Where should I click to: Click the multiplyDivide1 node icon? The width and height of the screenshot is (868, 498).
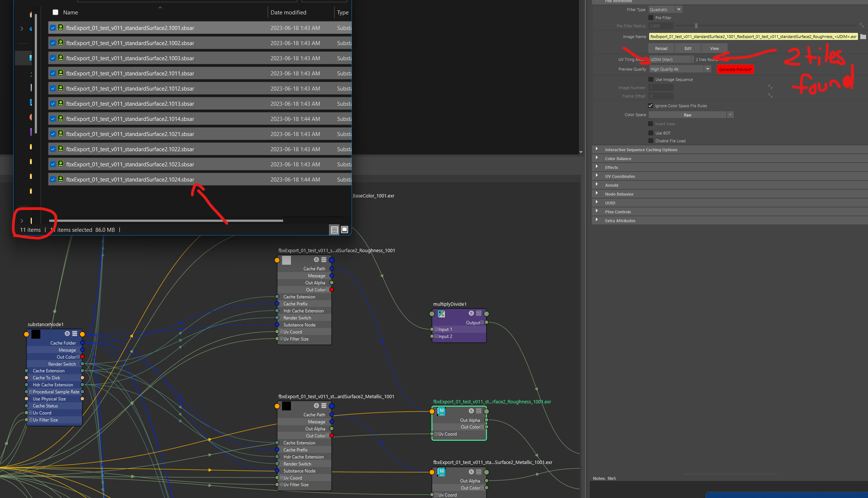coord(441,314)
